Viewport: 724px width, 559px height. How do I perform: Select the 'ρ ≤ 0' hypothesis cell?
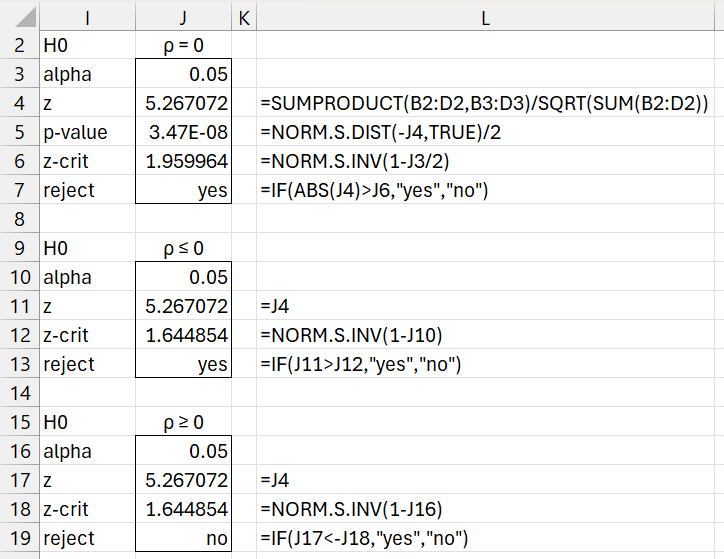click(183, 248)
